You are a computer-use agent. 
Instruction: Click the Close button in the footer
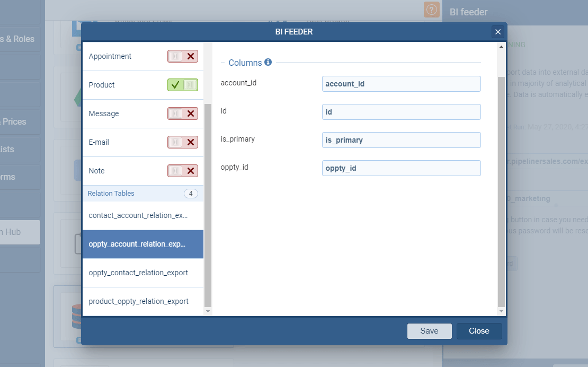coord(479,331)
